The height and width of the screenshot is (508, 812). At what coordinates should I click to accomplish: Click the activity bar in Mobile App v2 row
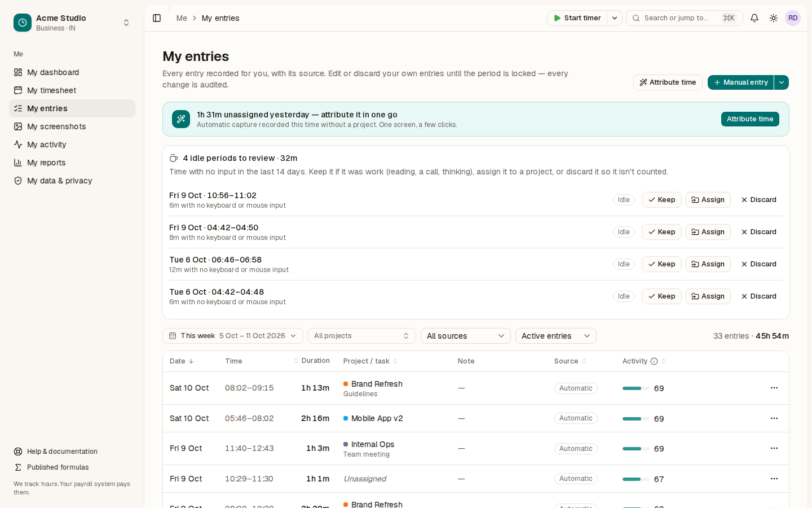tap(636, 419)
